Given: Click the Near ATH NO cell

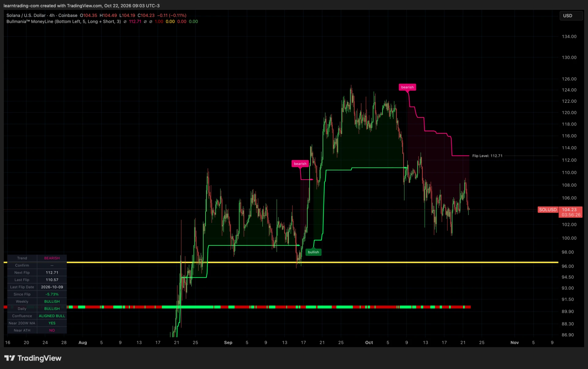Looking at the screenshot, I should [x=52, y=330].
